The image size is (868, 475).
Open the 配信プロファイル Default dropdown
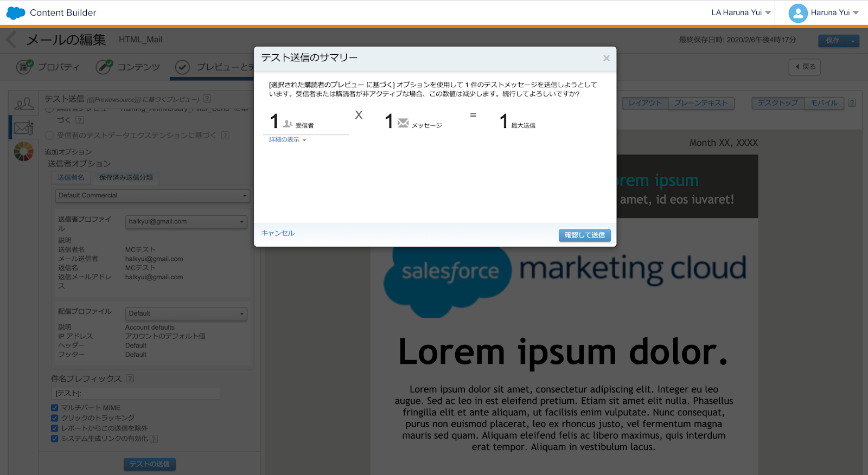click(186, 314)
